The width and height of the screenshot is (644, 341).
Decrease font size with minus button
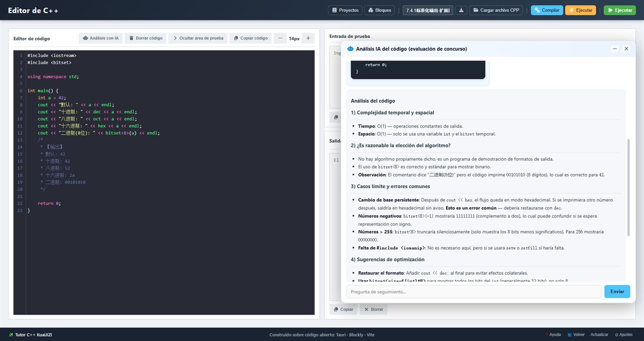(280, 38)
